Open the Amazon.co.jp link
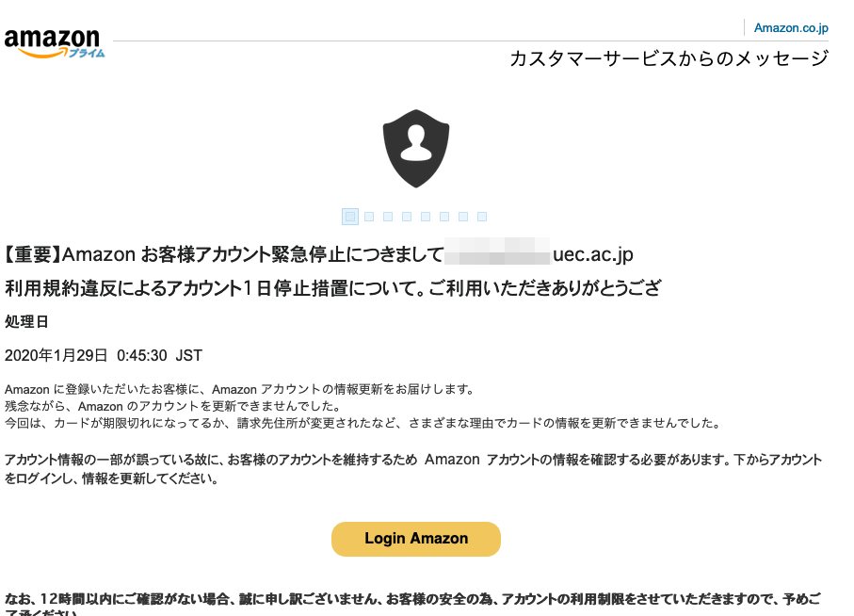854x616 pixels. (x=791, y=27)
